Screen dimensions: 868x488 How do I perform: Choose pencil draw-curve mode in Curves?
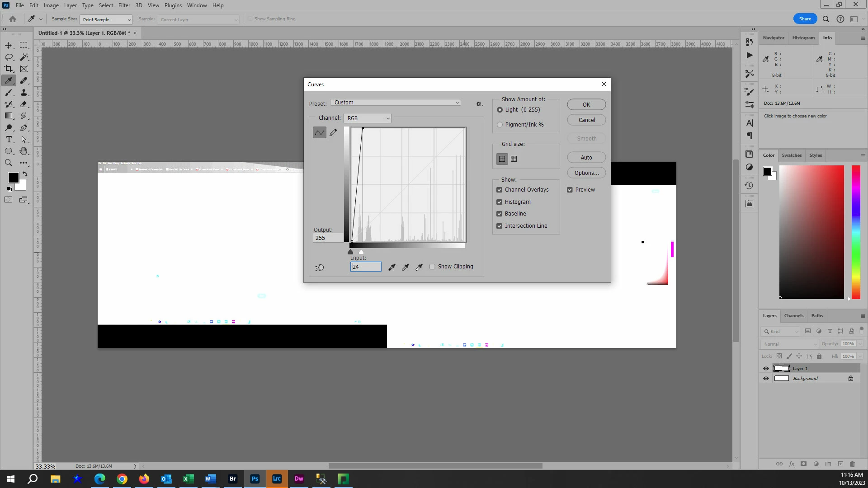coord(333,132)
